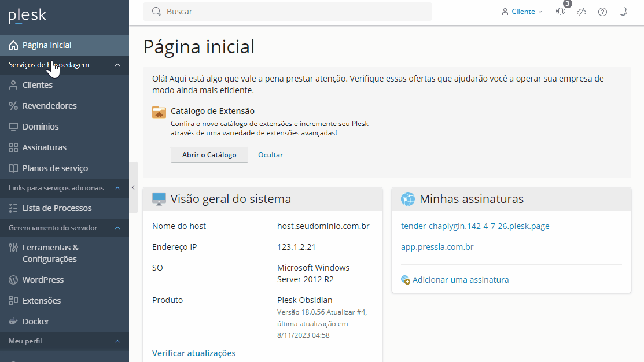The image size is (644, 362).
Task: Click the Página inicial heading
Action: click(199, 47)
